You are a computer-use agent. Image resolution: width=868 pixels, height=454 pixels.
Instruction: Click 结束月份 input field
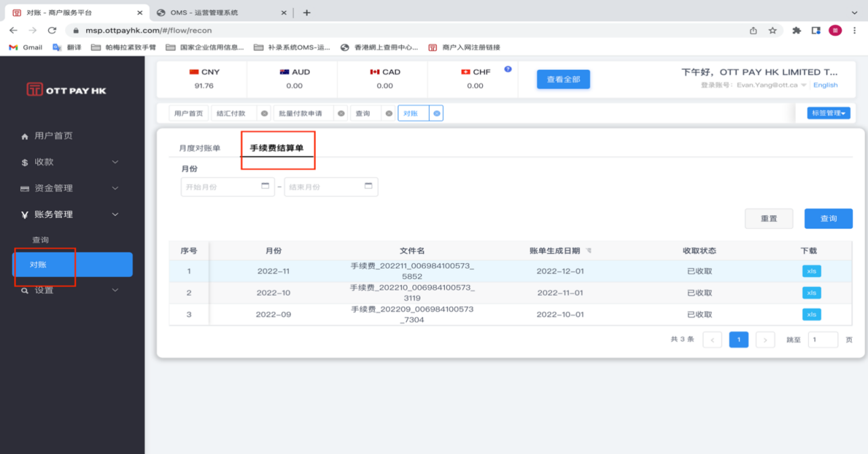click(x=331, y=187)
